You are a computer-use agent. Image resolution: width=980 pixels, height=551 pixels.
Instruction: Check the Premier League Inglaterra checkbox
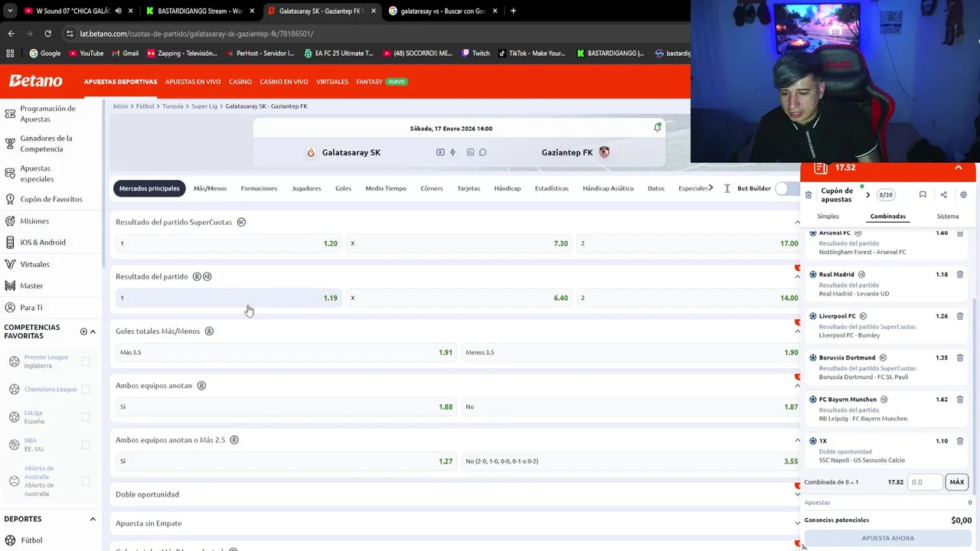86,361
